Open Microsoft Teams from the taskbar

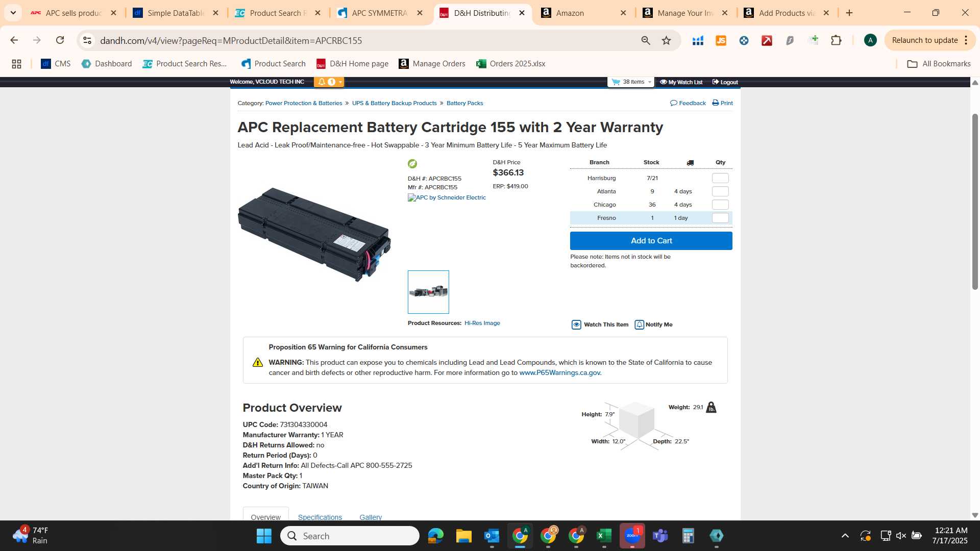point(660,536)
